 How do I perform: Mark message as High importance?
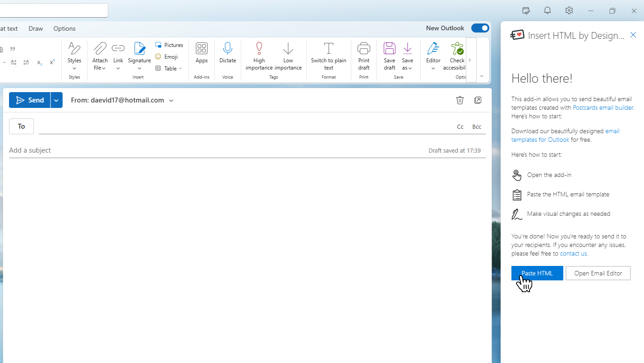(259, 49)
